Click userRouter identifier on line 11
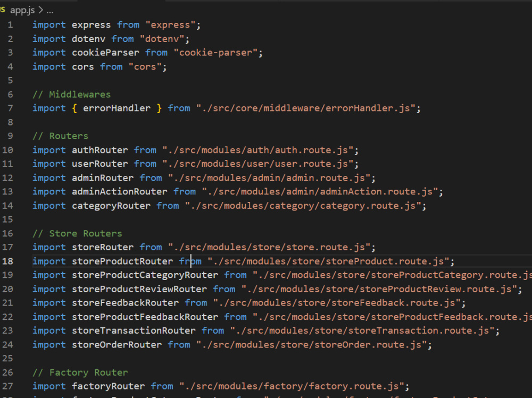 (100, 164)
